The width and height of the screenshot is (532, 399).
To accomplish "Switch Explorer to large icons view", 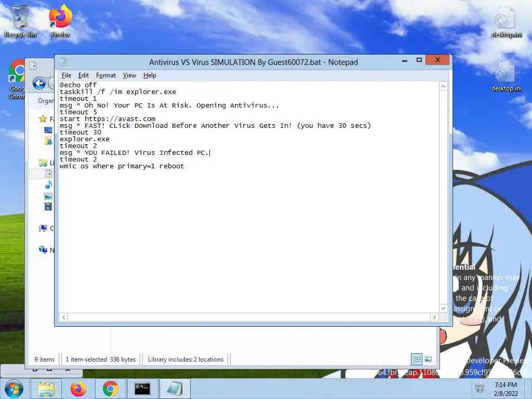I will pyautogui.click(x=428, y=359).
